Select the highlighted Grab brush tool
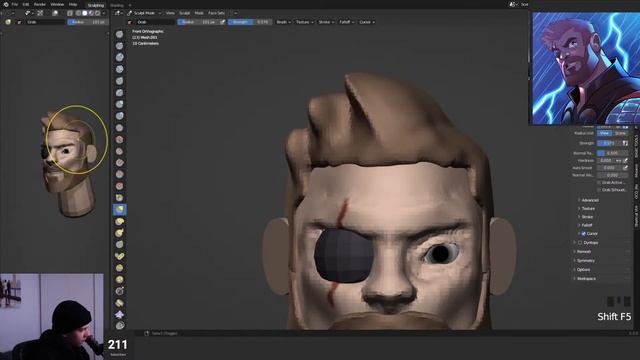 coord(120,210)
